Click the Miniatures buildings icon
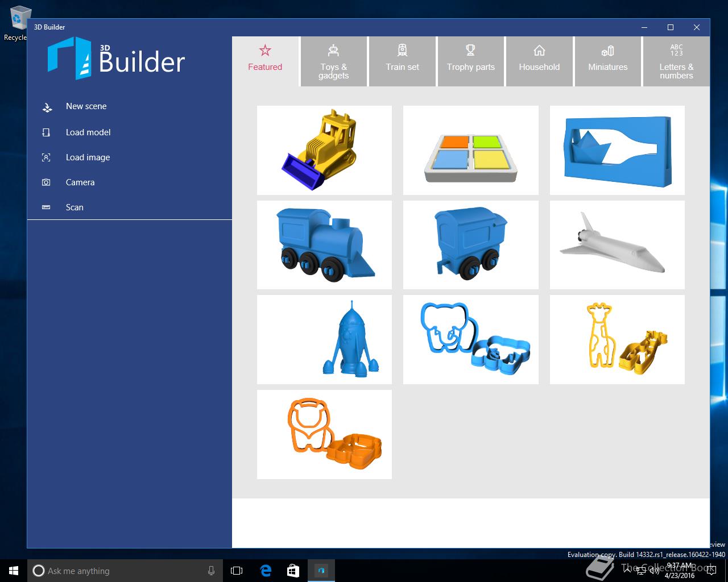This screenshot has height=582, width=728. (607, 51)
